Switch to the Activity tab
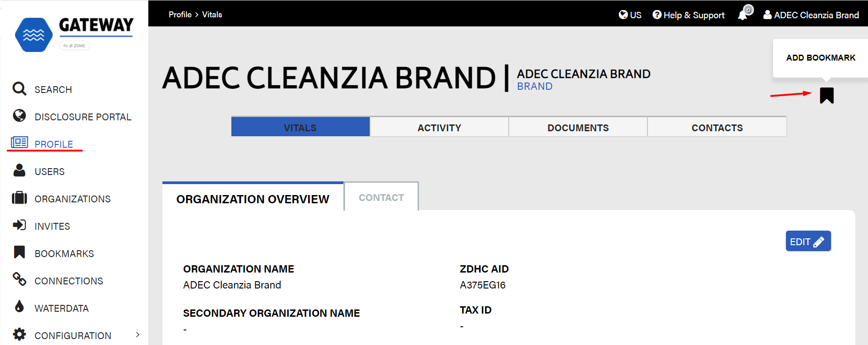 (439, 127)
